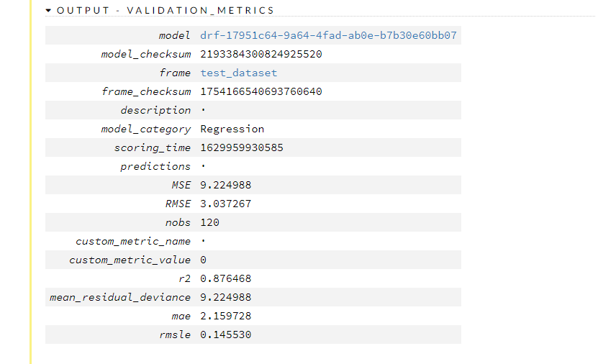616x364 pixels.
Task: Click the custom_metric_value row value 0
Action: point(204,260)
